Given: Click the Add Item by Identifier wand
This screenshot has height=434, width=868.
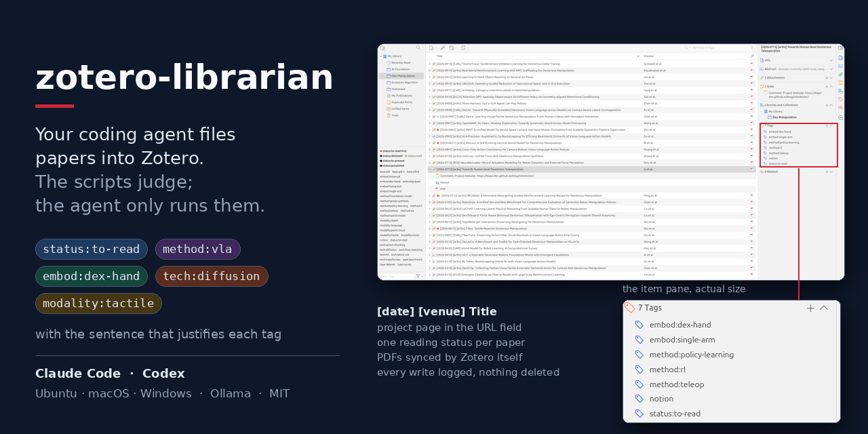Looking at the screenshot, I should [443, 47].
